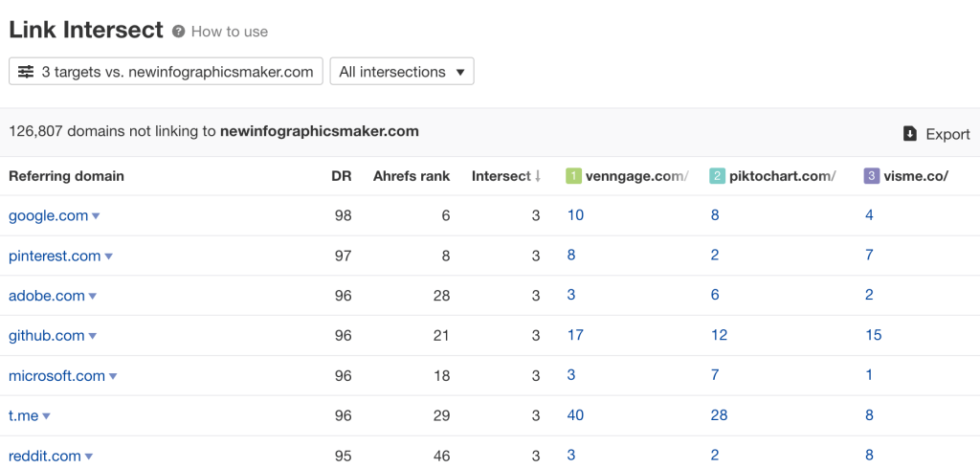Open the All intersections dropdown
Image resolution: width=980 pixels, height=468 pixels.
click(401, 72)
